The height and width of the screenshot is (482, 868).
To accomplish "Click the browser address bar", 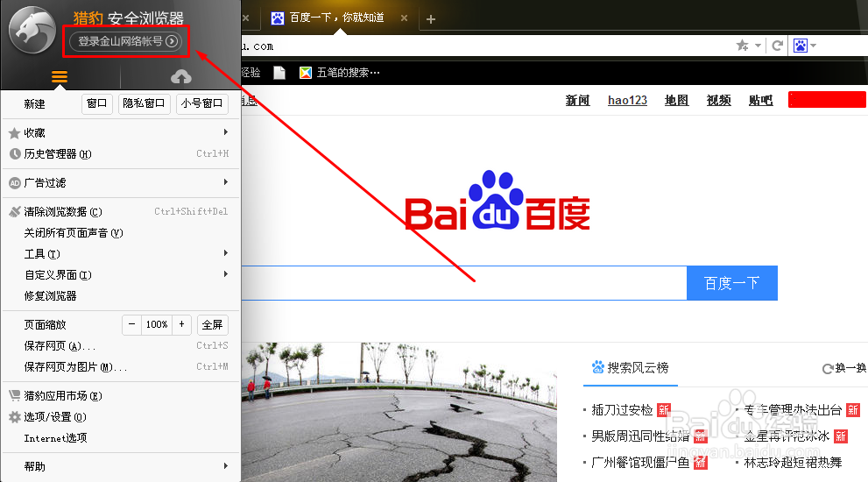I will pyautogui.click(x=484, y=46).
